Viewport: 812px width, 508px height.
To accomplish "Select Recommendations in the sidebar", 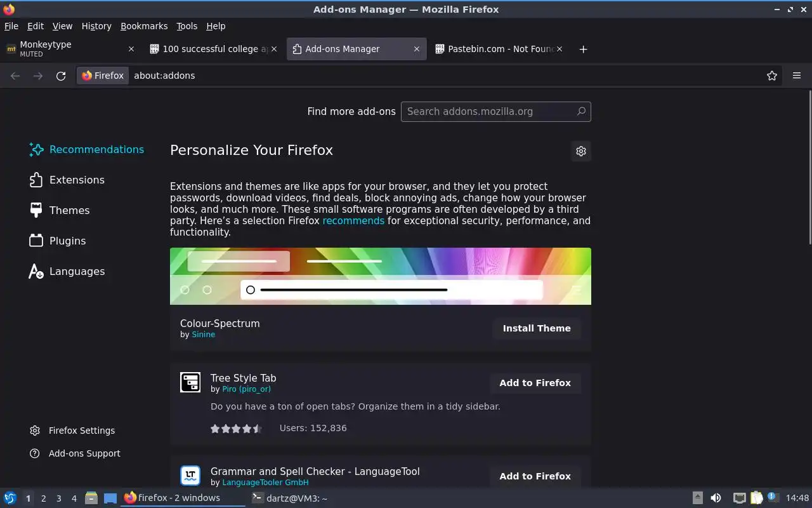I will click(87, 149).
